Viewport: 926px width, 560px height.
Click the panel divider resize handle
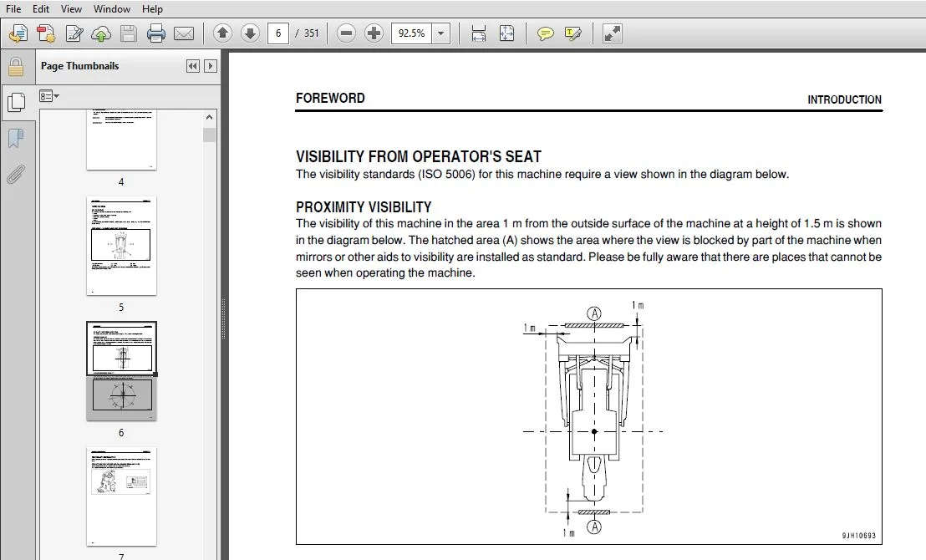pos(224,319)
